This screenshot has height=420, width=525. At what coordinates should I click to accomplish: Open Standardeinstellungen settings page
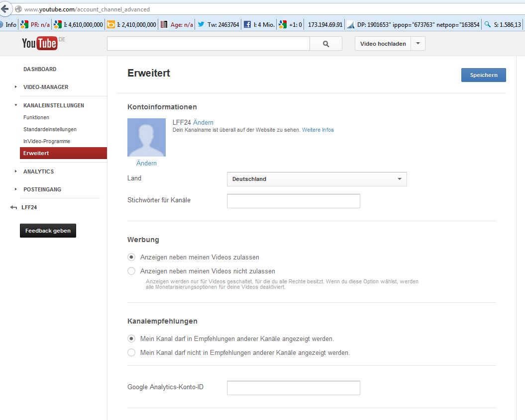tap(50, 129)
